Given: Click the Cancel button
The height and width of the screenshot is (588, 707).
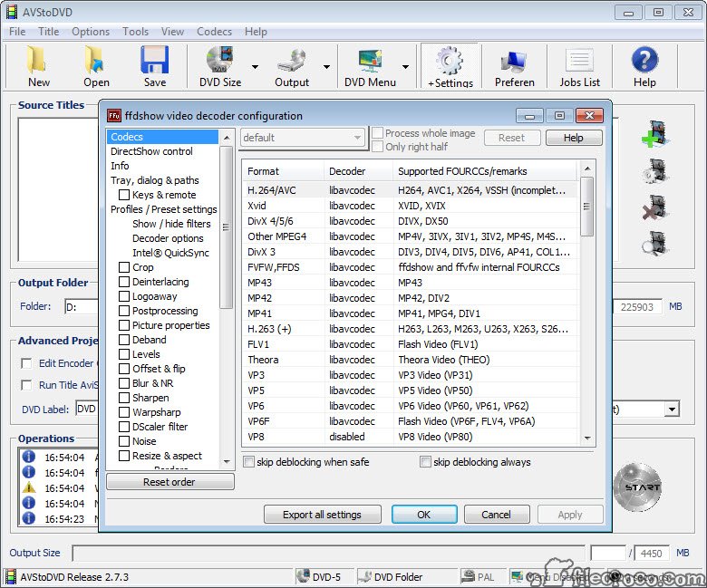Looking at the screenshot, I should pos(496,515).
